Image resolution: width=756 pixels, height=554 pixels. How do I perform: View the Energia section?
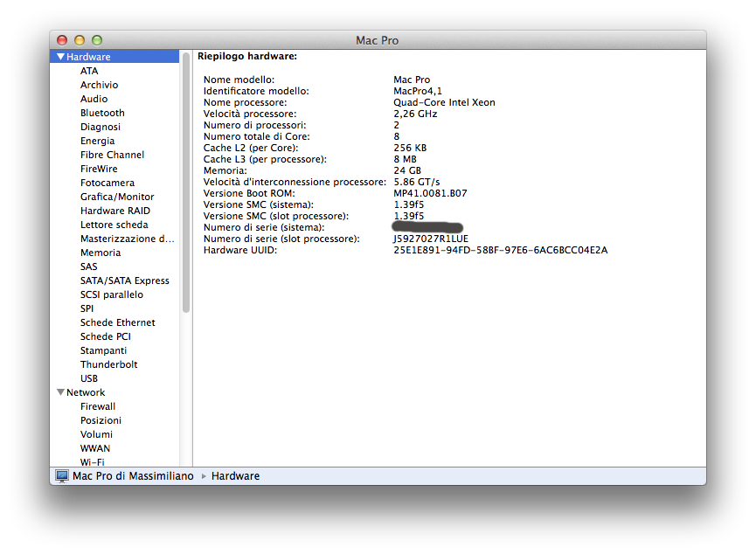coord(97,141)
